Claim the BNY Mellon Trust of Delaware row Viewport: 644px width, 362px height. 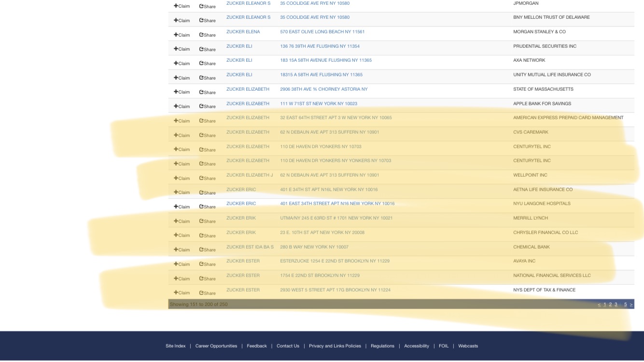[x=182, y=21]
